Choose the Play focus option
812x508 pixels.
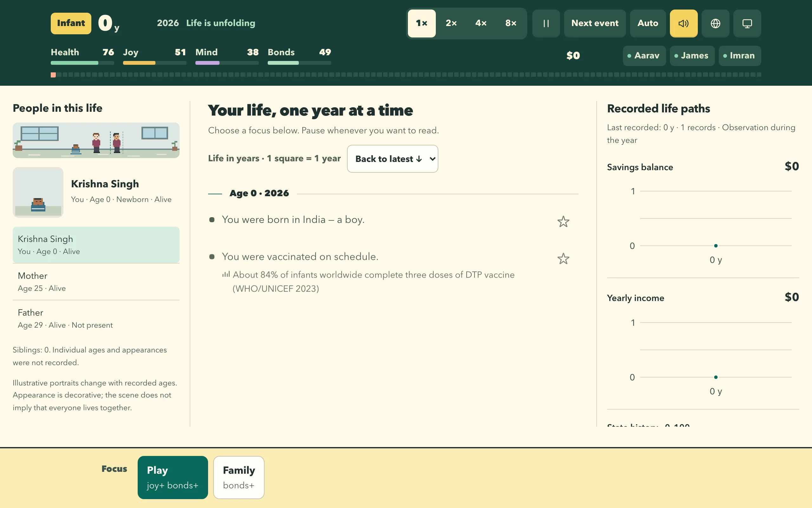tap(173, 477)
